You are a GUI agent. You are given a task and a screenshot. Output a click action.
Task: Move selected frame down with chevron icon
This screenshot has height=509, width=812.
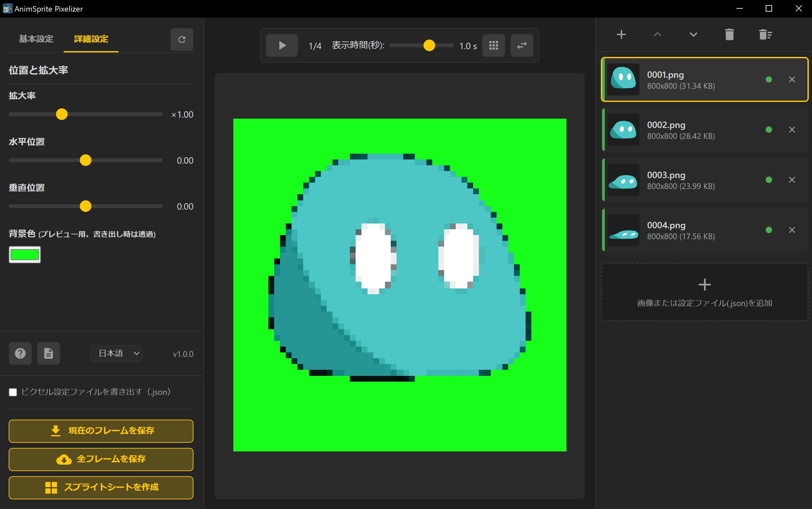coord(693,34)
